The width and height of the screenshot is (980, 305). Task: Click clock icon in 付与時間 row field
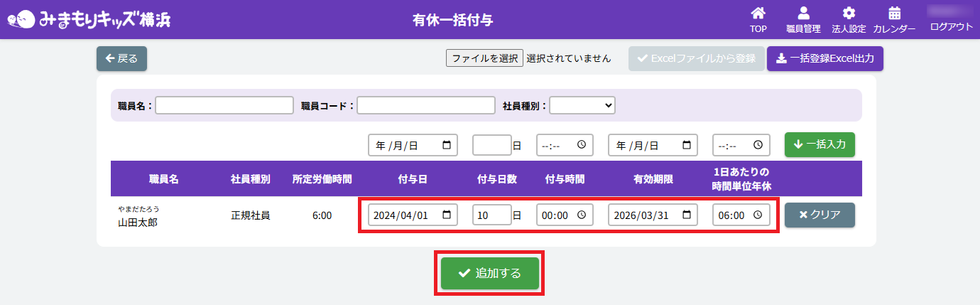click(582, 215)
